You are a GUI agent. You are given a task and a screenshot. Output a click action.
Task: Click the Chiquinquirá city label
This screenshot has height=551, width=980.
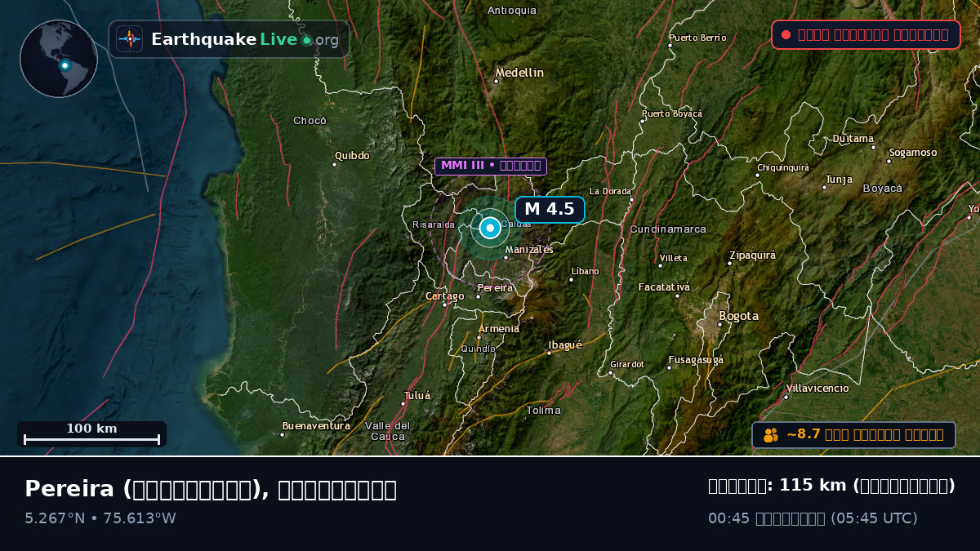click(783, 167)
